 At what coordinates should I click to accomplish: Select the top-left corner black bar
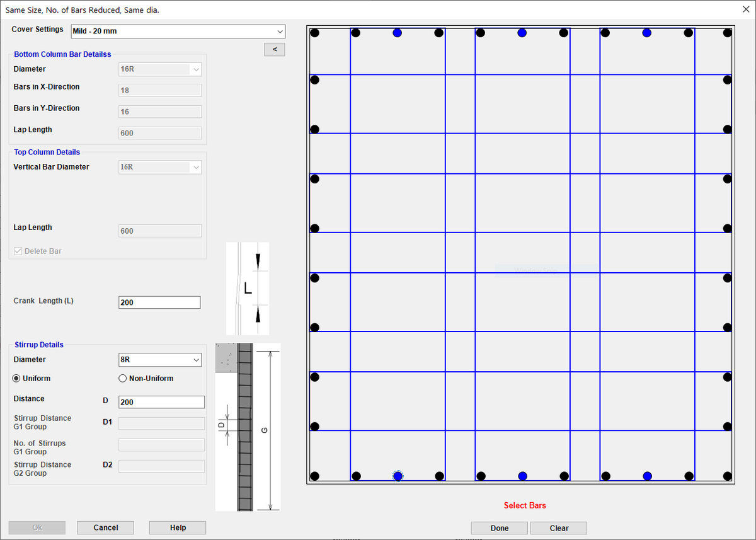click(315, 33)
